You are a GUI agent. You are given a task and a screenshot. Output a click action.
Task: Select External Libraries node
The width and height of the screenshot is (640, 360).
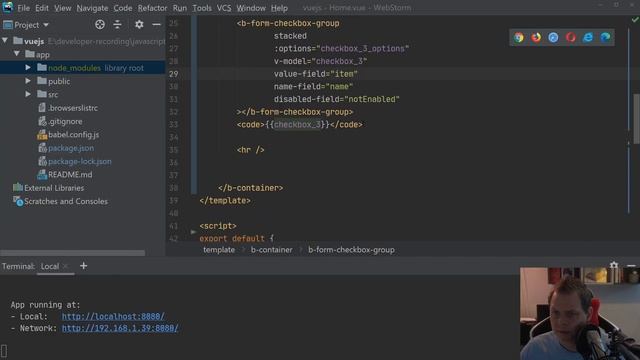[x=53, y=188]
